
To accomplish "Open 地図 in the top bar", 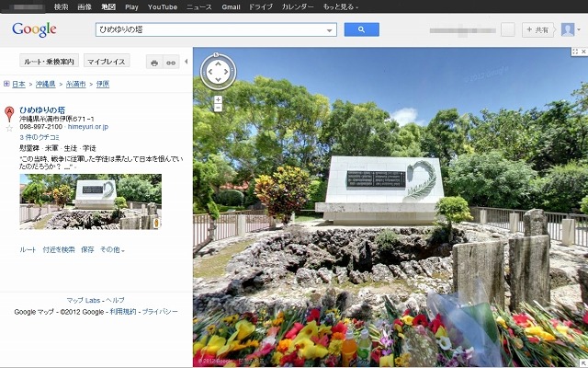I will (x=108, y=6).
